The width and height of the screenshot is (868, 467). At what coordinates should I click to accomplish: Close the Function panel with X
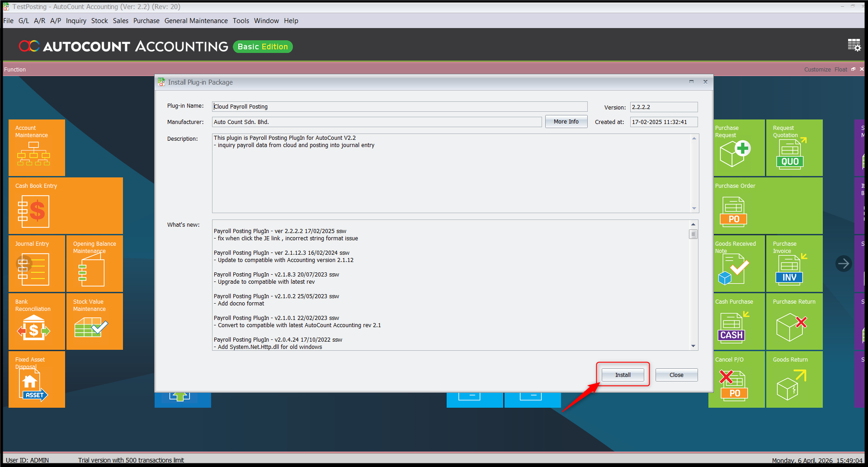862,69
